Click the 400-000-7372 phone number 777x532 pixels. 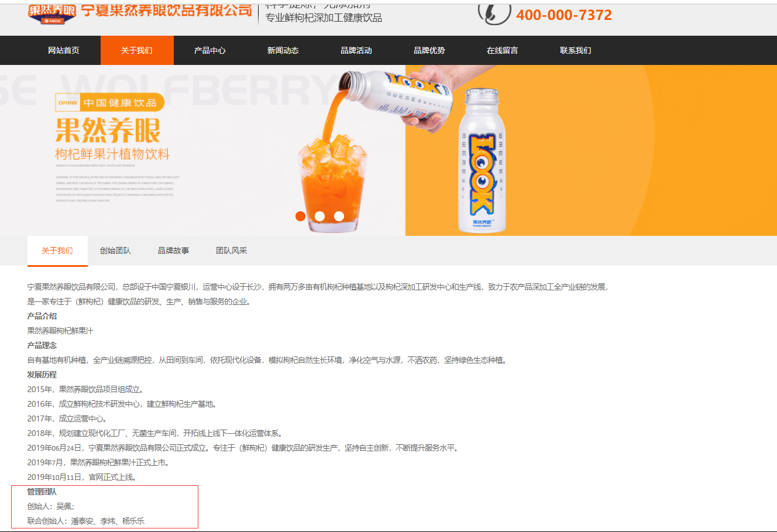[563, 15]
